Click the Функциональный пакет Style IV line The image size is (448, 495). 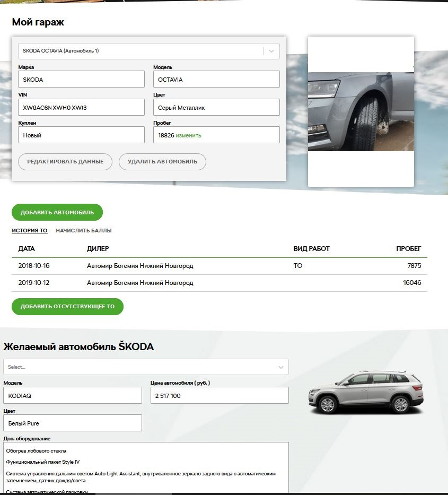(43, 462)
